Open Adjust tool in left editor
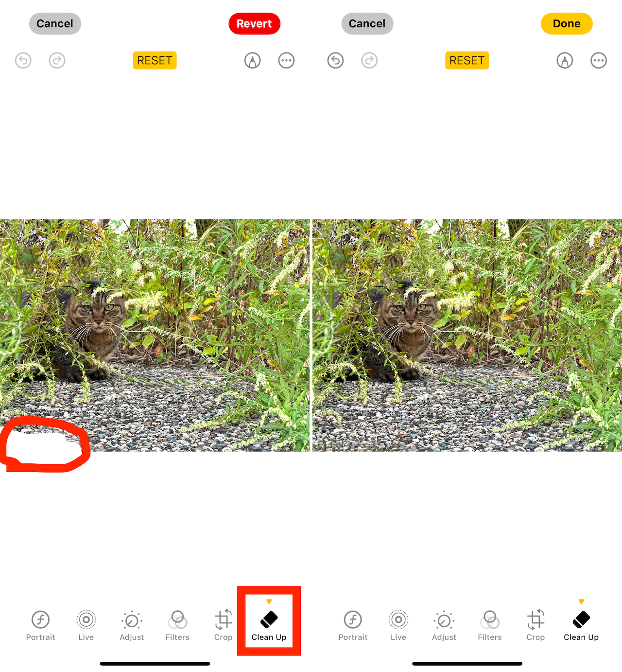622x672 pixels. point(132,625)
